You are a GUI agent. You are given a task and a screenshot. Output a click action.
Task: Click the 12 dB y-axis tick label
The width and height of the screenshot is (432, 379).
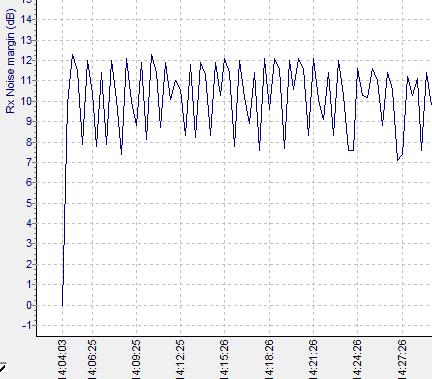click(26, 61)
